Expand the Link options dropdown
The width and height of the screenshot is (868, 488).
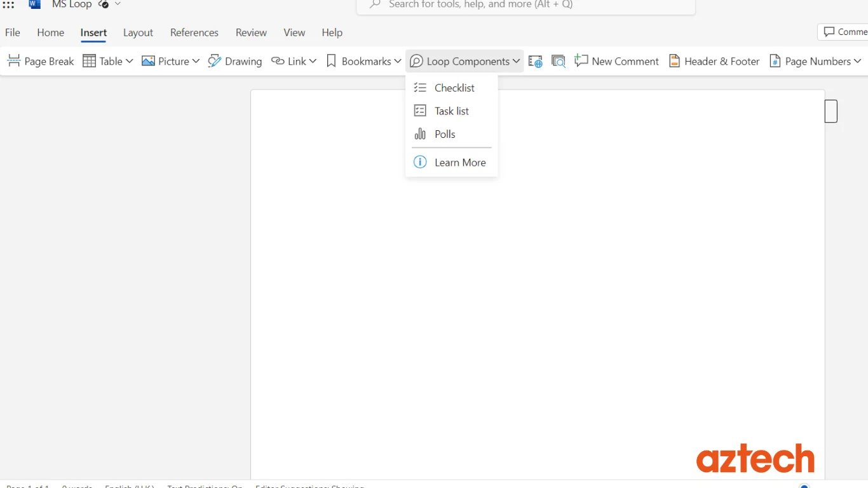point(313,61)
